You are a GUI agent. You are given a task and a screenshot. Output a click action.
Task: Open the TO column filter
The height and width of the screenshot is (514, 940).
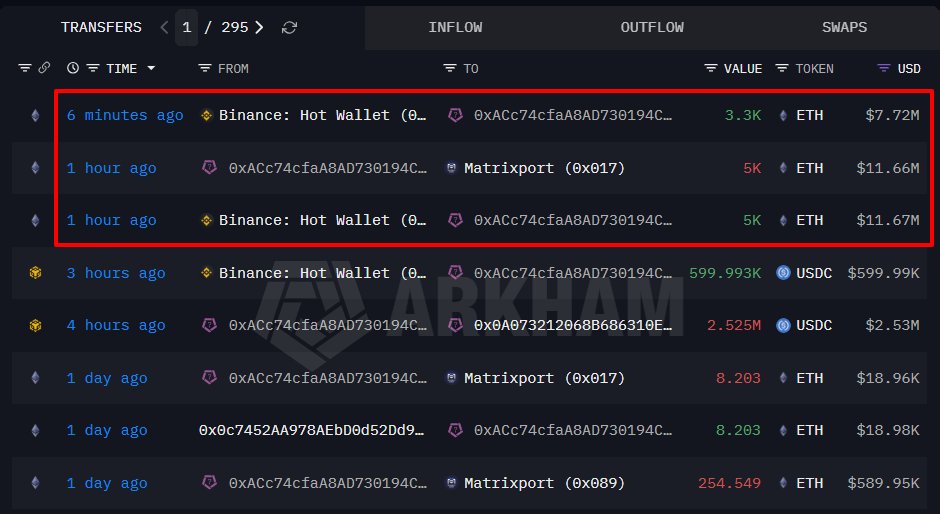[x=450, y=68]
